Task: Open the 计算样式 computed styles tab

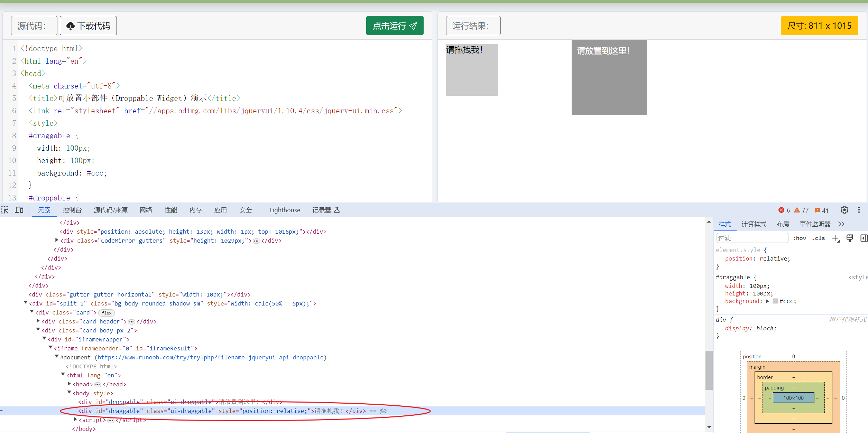Action: click(x=754, y=224)
